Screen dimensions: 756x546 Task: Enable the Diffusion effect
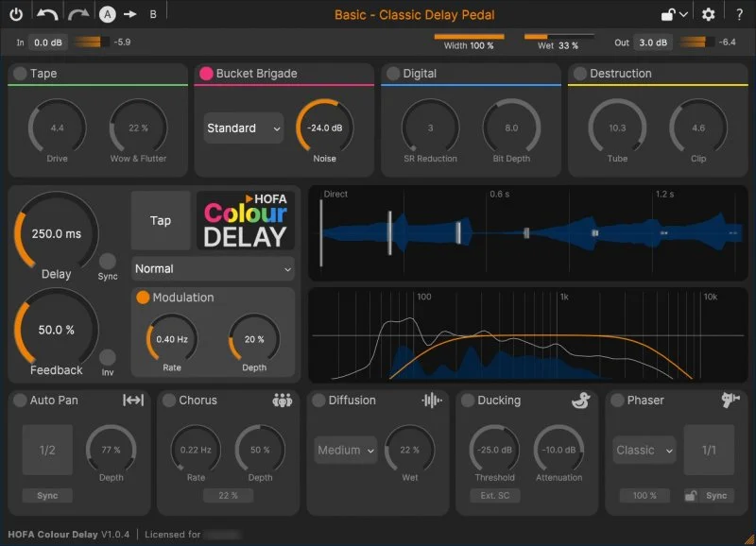coord(318,401)
